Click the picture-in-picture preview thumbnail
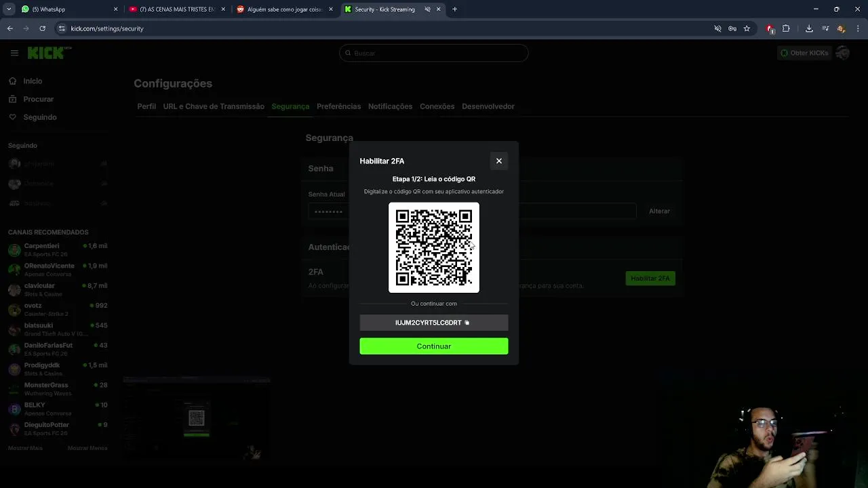 click(x=197, y=418)
